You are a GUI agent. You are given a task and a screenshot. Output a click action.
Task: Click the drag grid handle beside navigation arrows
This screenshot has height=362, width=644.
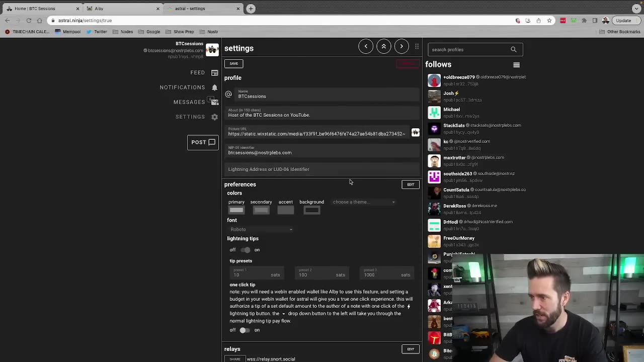417,46
